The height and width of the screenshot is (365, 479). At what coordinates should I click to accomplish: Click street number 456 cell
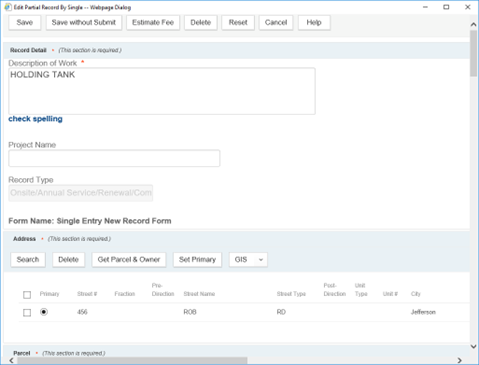[x=82, y=312]
